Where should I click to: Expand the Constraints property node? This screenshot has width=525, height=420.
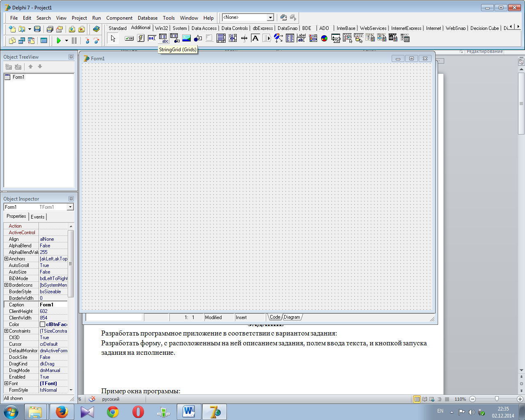pyautogui.click(x=6, y=331)
